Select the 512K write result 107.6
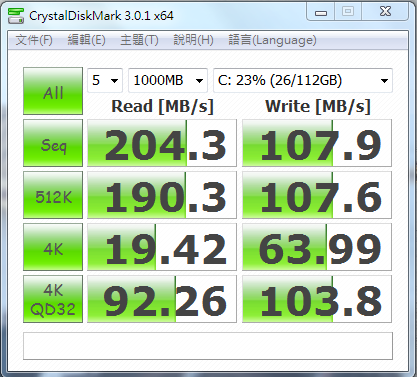This screenshot has width=417, height=377. 317,195
